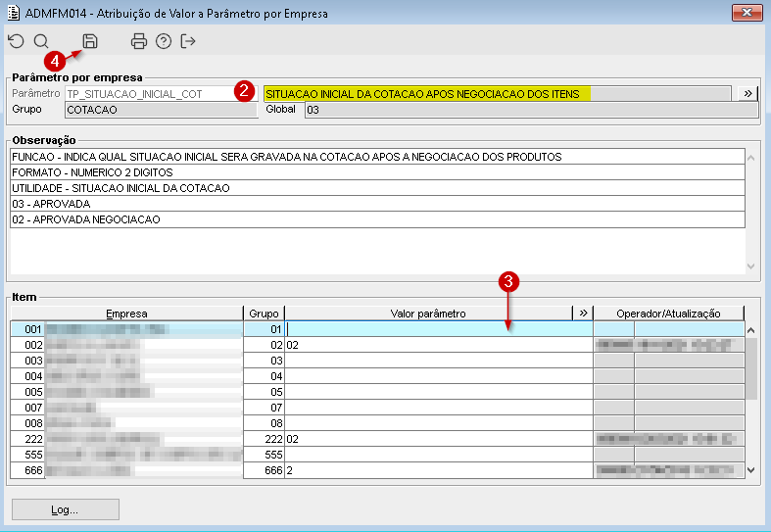This screenshot has width=771, height=532.
Task: Click grupo cell 222
Action: point(265,439)
